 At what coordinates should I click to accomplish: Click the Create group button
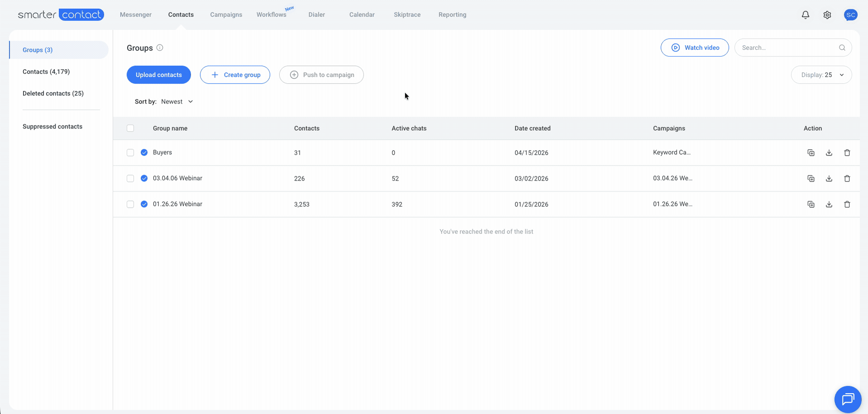pyautogui.click(x=235, y=75)
